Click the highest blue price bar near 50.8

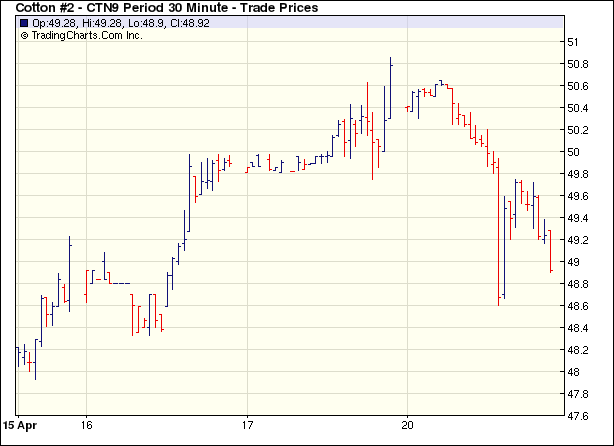pos(390,85)
